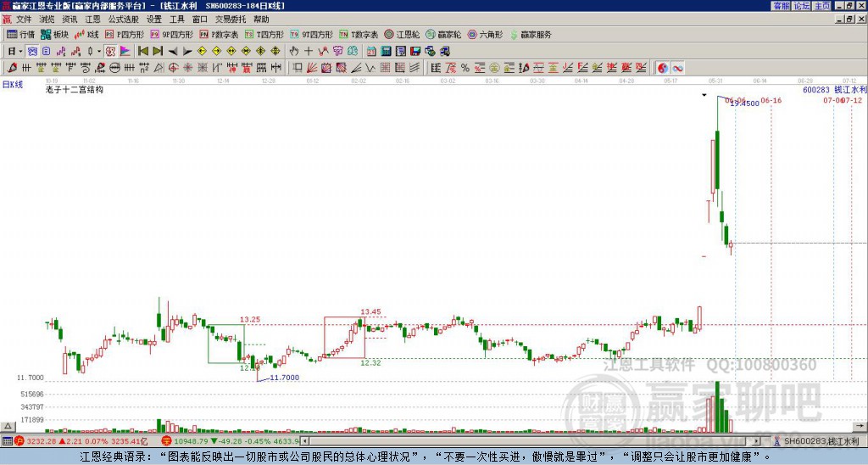Click the left arrow of horizontal scrollbar
Viewport: 868px width, 465px height.
(x=305, y=441)
